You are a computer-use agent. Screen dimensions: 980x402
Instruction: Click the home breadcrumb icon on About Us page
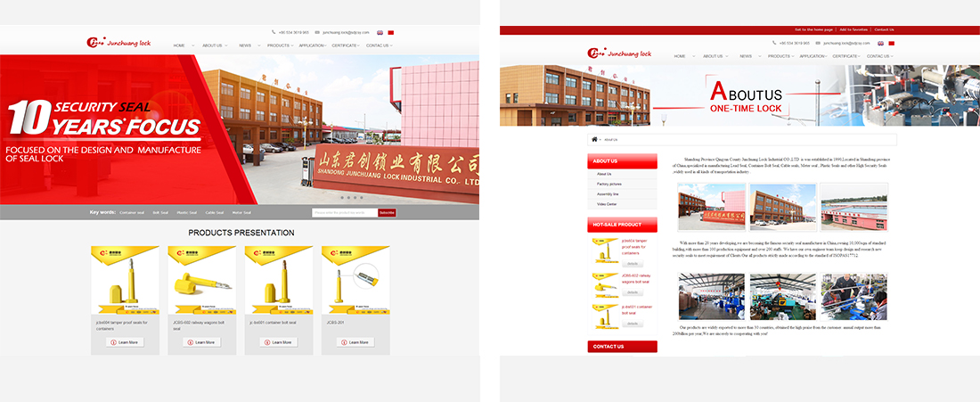tap(594, 139)
